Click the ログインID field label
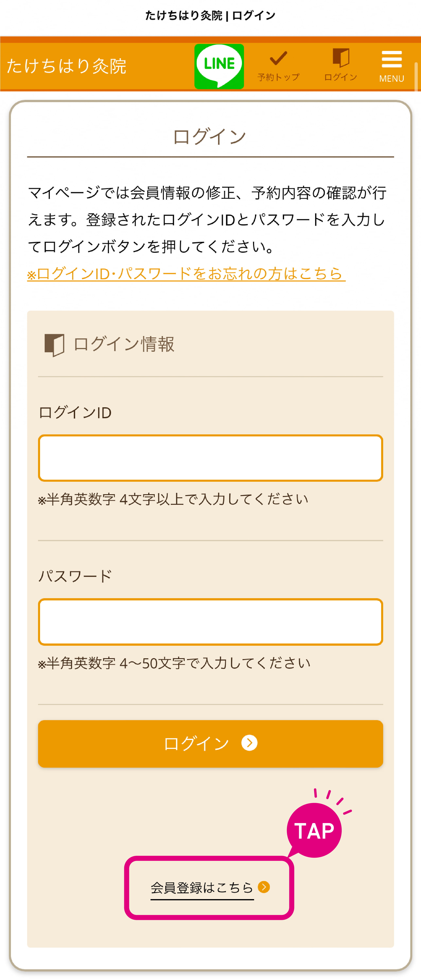Viewport: 421px width, 980px height. click(75, 412)
